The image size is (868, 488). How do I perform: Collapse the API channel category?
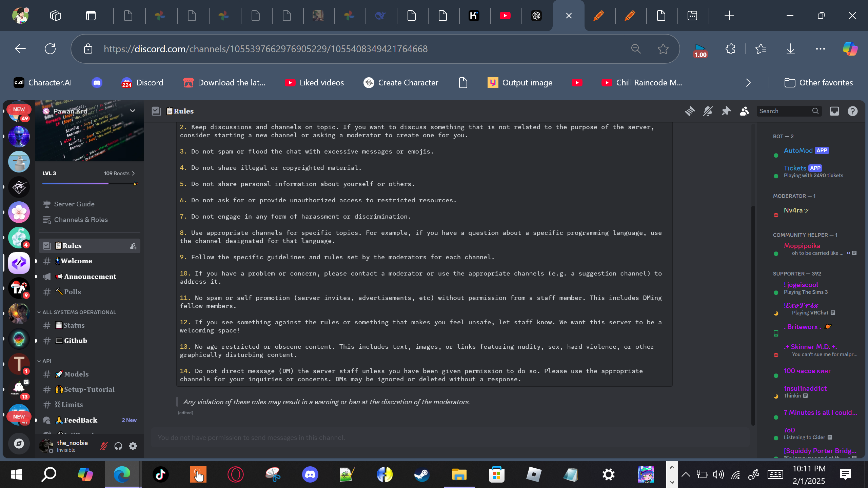tap(46, 361)
